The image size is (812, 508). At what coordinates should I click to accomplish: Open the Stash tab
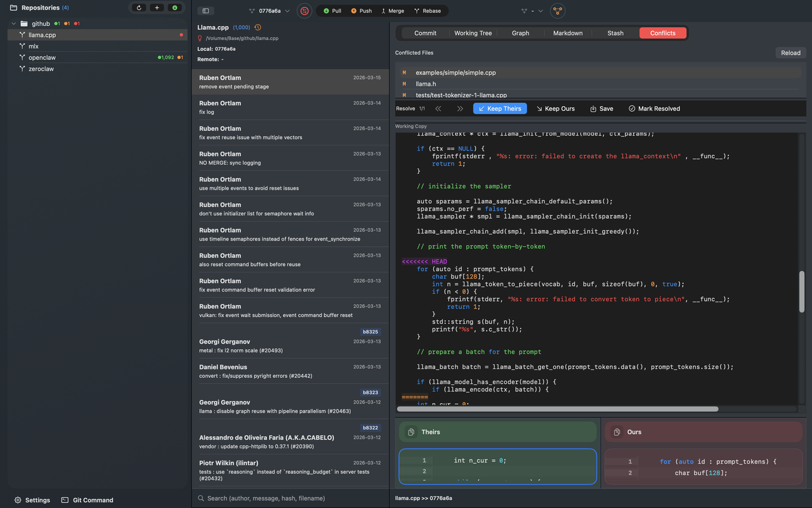point(615,32)
